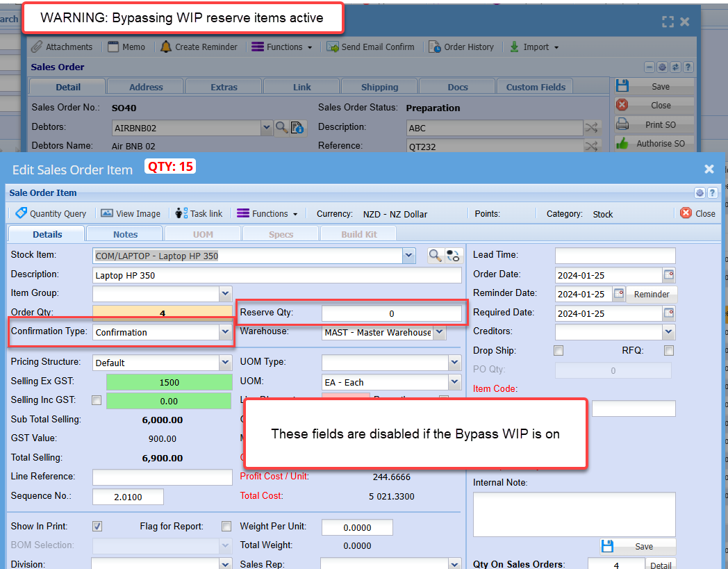728x569 pixels.
Task: Click Sale Order Item help icon
Action: click(x=712, y=192)
